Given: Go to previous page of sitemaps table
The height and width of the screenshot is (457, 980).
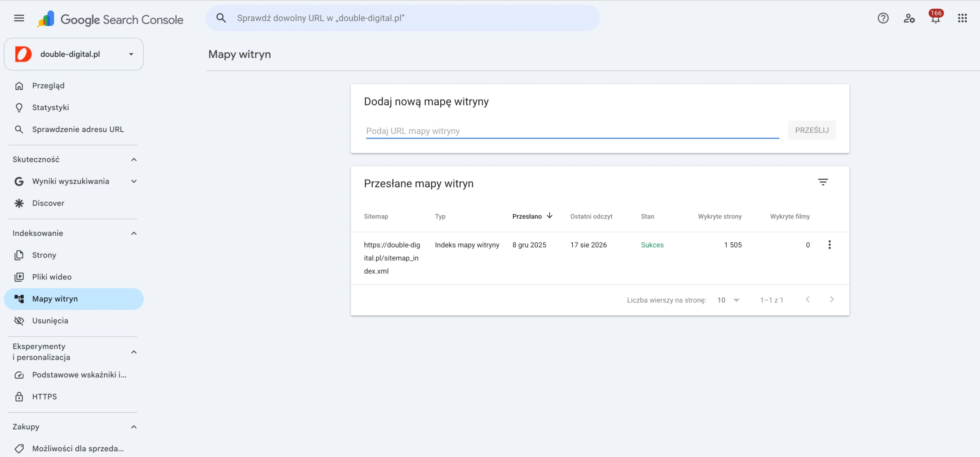Looking at the screenshot, I should (807, 300).
